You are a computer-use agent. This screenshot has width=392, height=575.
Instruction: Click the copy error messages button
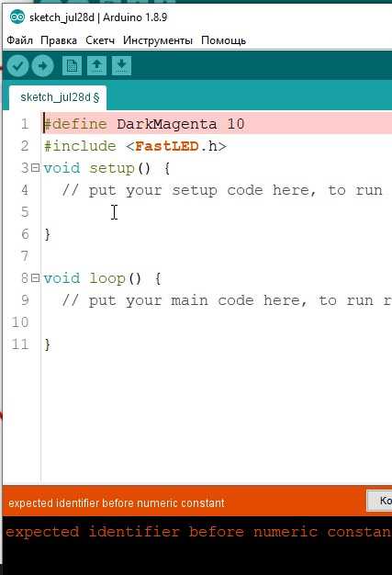[x=379, y=501]
